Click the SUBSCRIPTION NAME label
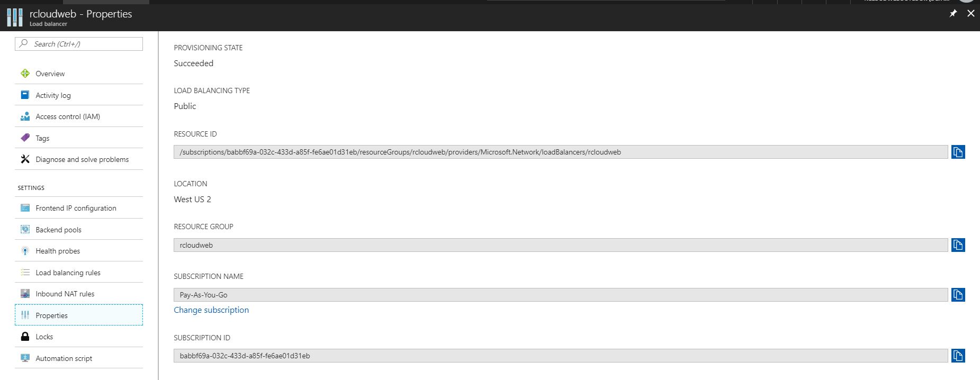 pos(209,276)
